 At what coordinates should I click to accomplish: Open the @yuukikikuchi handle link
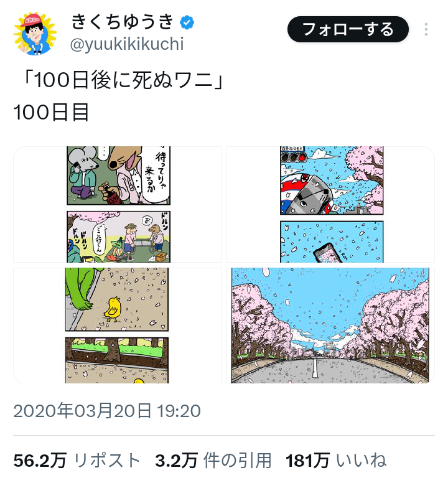[127, 44]
